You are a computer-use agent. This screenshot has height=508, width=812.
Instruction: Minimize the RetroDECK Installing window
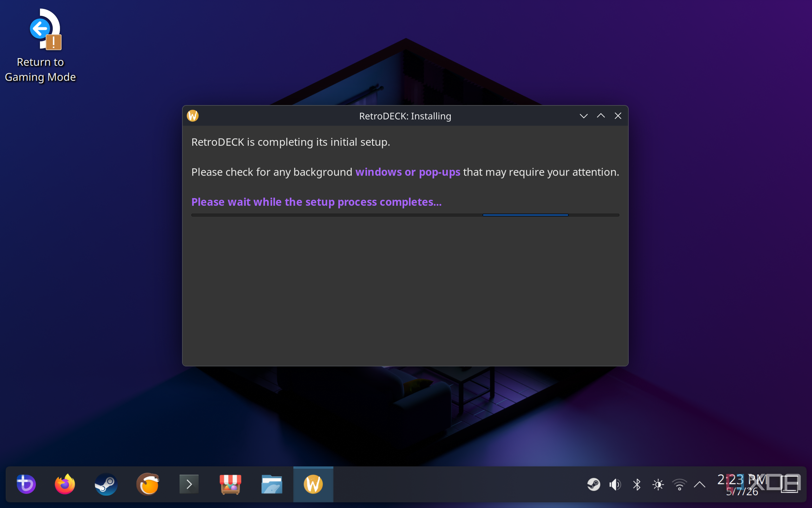click(x=584, y=116)
